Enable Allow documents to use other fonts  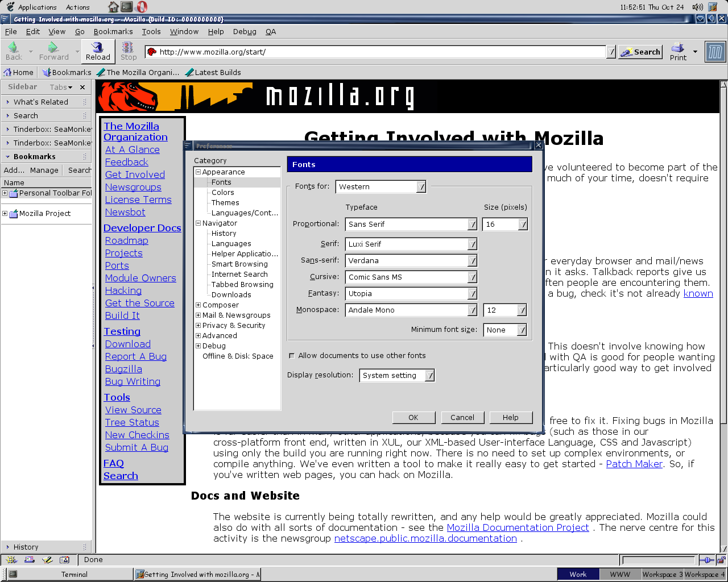[292, 356]
